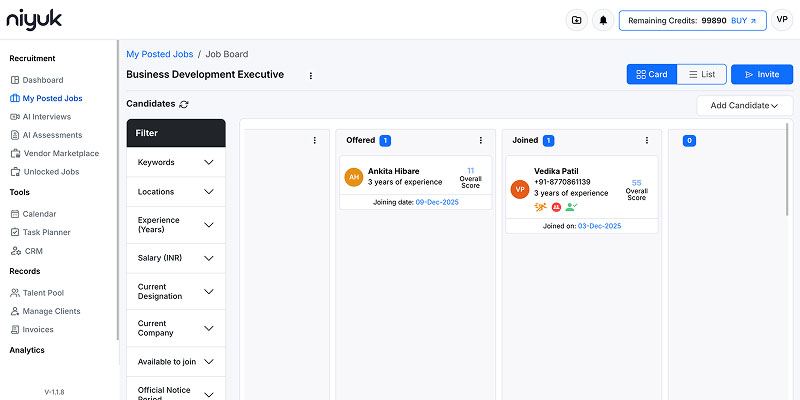Refresh the Candidates list
Screen dimensions: 800x400
[x=184, y=104]
